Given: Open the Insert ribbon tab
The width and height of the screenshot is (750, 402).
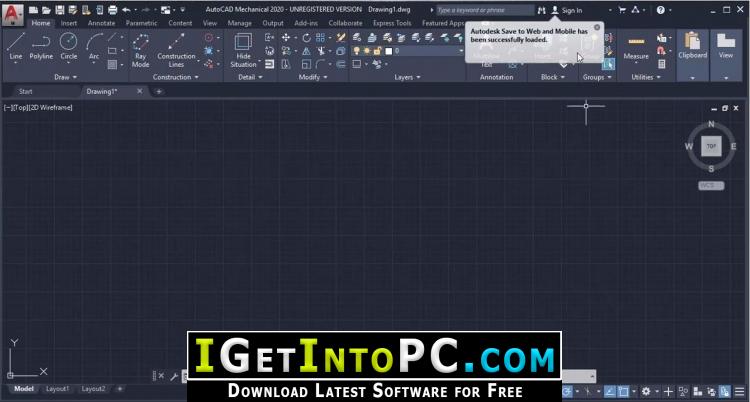Looking at the screenshot, I should 68,23.
